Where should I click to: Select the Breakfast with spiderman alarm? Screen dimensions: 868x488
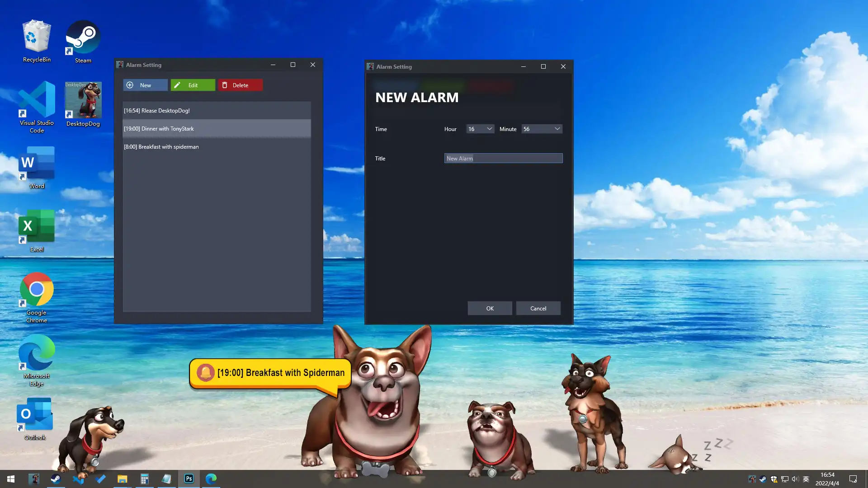pyautogui.click(x=216, y=146)
